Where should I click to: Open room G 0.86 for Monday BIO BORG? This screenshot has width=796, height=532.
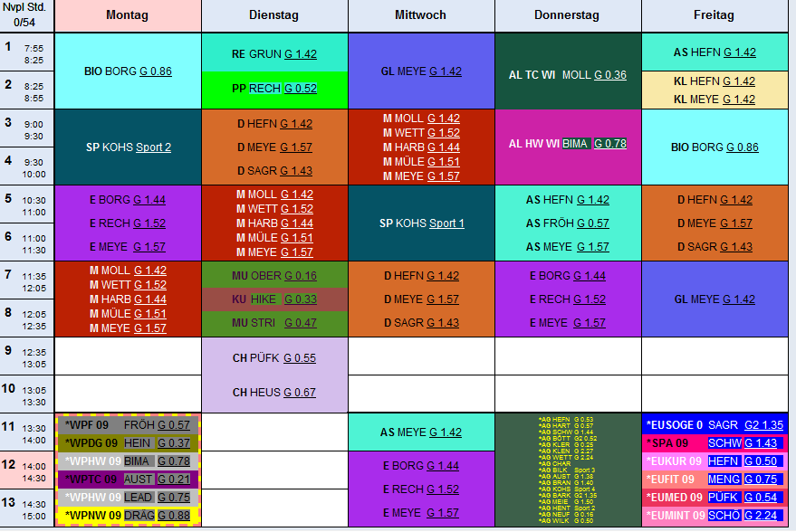[156, 71]
